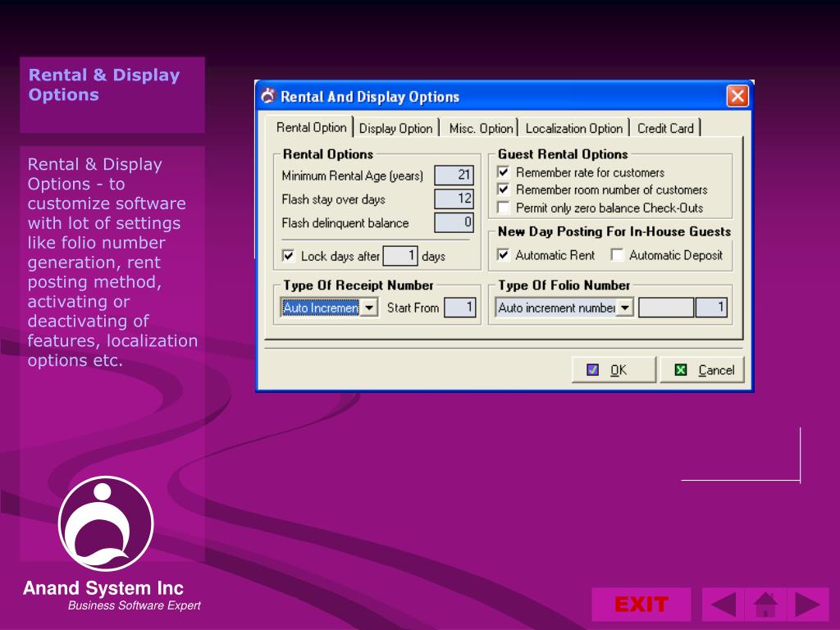Click the forward arrow navigation icon
Viewport: 840px width, 630px height.
pos(808,605)
